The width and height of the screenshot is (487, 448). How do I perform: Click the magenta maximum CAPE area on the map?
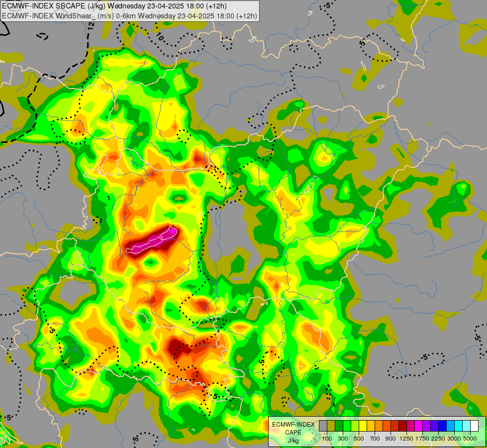152,242
